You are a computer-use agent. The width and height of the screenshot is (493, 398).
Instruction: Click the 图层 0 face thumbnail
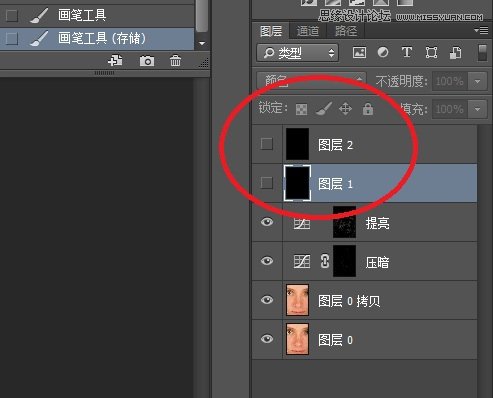[297, 339]
